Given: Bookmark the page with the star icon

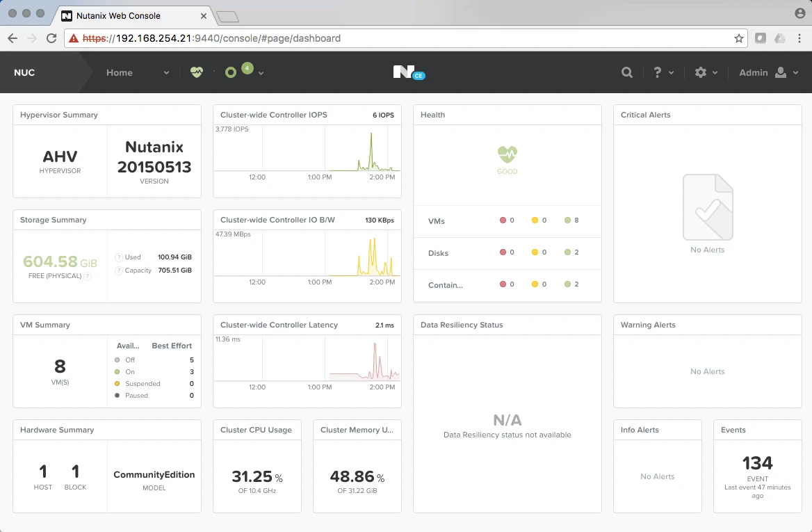Looking at the screenshot, I should click(x=739, y=38).
